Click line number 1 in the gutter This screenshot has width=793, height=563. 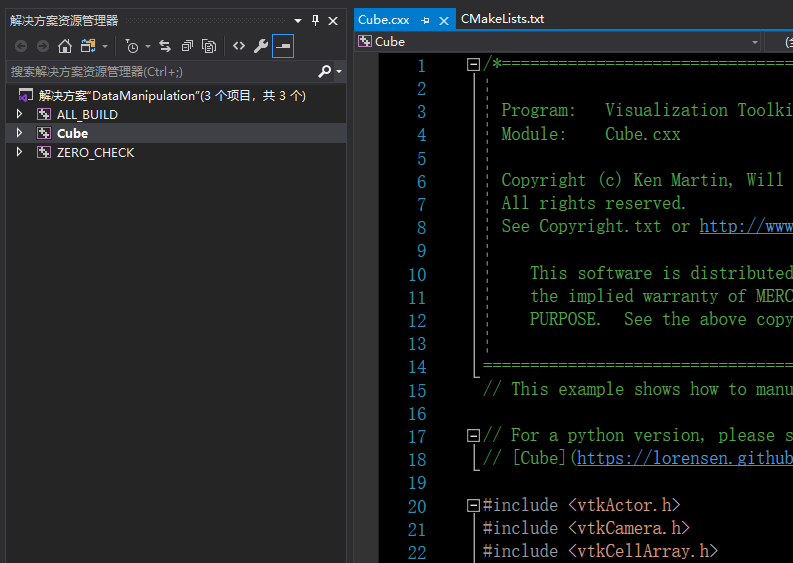click(421, 66)
